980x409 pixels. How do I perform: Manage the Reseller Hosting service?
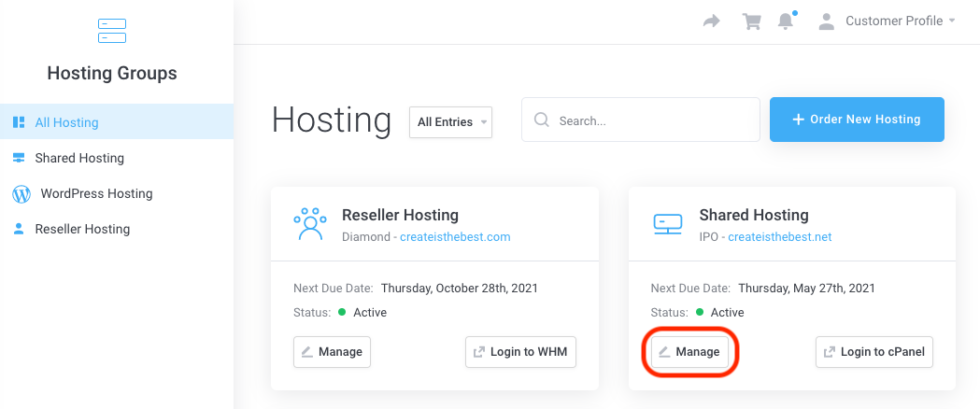(332, 352)
